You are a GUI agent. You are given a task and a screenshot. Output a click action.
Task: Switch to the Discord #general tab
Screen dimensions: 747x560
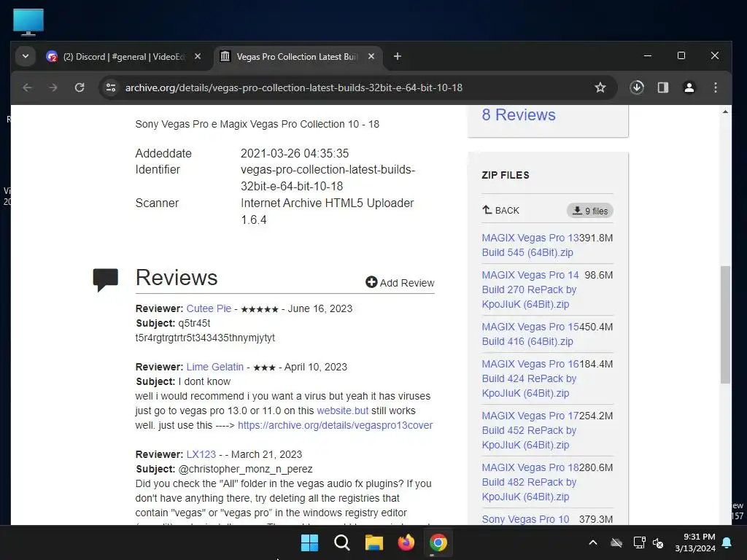(x=123, y=57)
